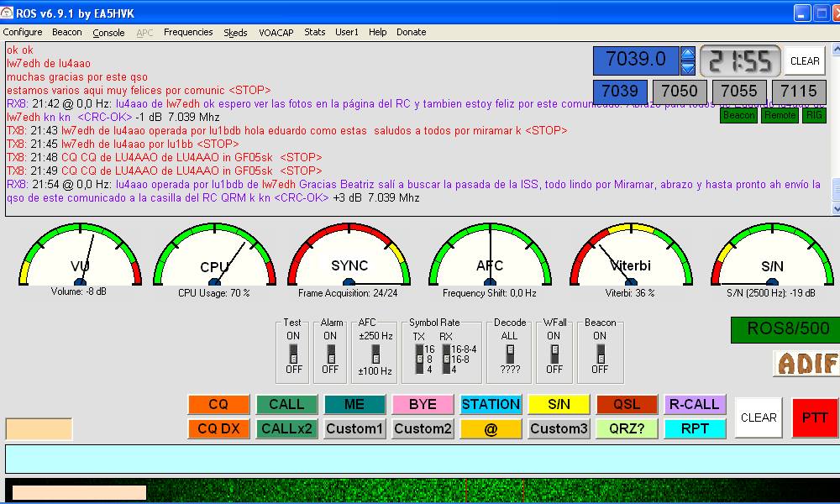Screen dimensions: 840x504
Task: Switch the TX symbol rate slider
Action: (x=419, y=359)
